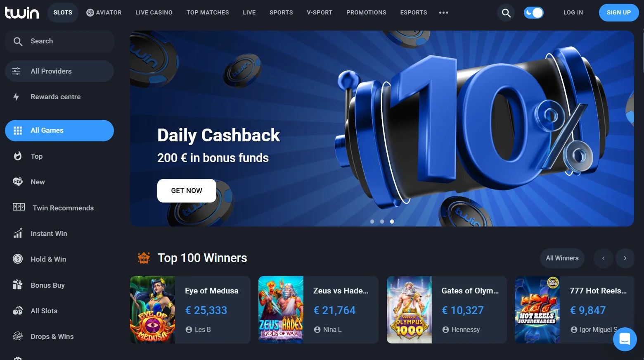The image size is (644, 360).
Task: Switch to the Live Casino tab
Action: [x=154, y=12]
